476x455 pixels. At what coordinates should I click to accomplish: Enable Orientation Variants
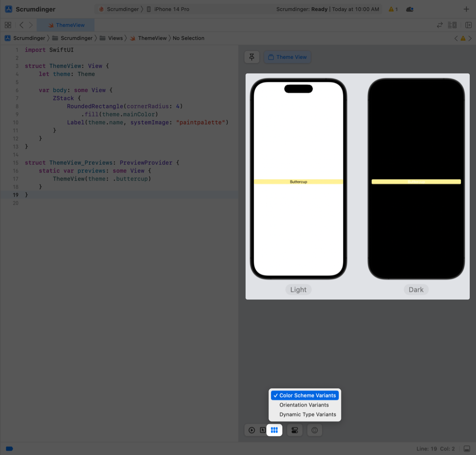(303, 405)
